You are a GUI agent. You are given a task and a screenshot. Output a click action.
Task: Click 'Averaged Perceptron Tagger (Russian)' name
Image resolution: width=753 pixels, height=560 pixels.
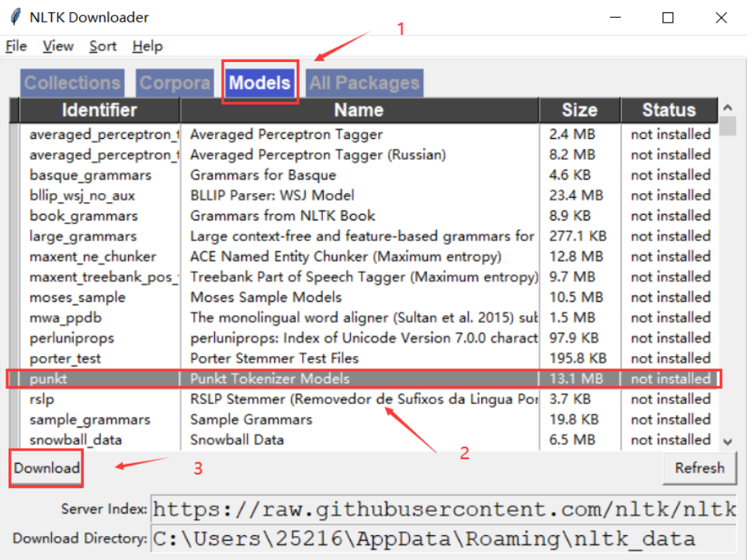pos(318,154)
